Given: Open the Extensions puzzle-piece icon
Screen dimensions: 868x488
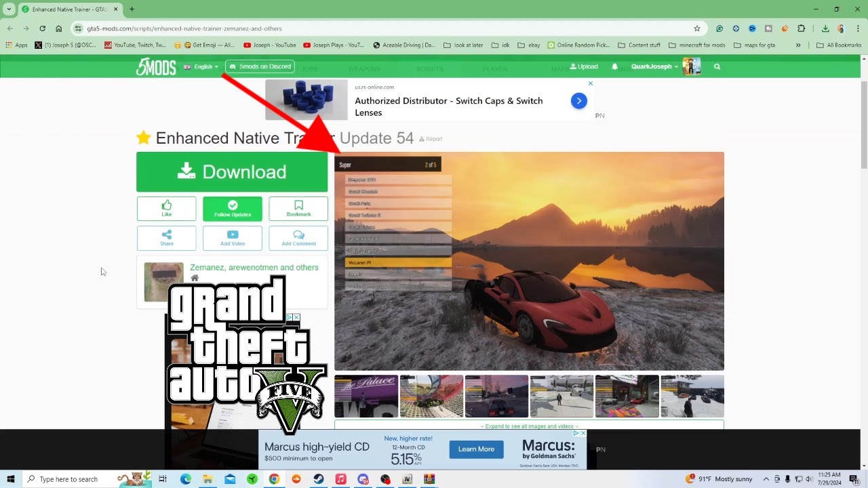Looking at the screenshot, I should (802, 28).
